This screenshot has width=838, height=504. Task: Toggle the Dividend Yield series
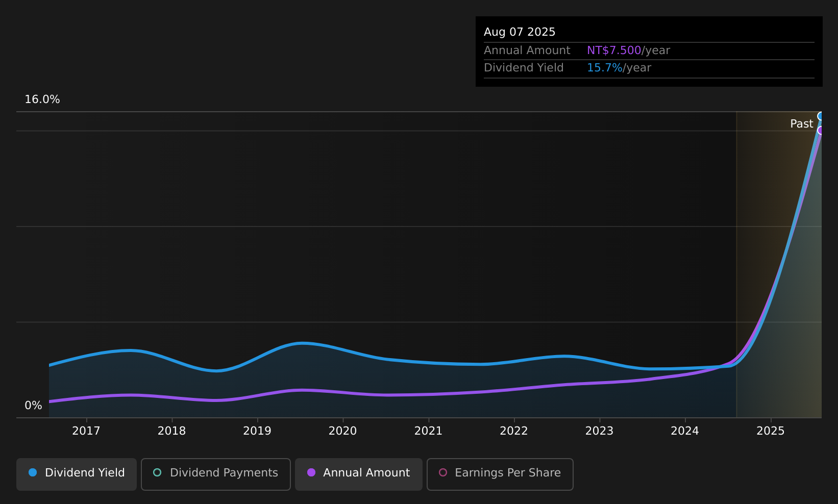tap(77, 474)
